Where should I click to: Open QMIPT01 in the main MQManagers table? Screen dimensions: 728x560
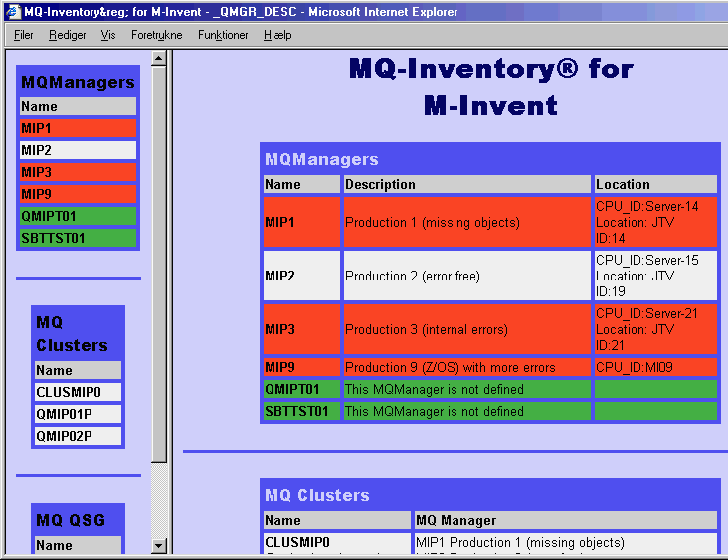click(301, 389)
